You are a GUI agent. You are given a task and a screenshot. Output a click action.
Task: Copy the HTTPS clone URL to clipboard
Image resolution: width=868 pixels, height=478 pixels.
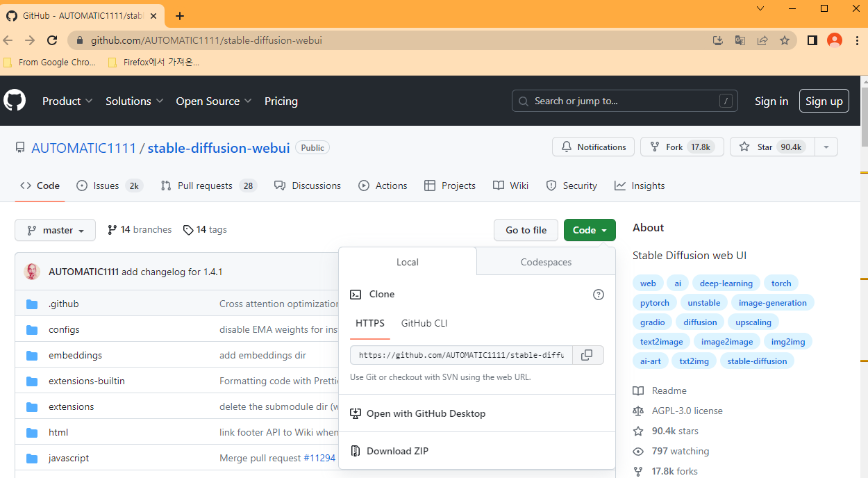(x=587, y=355)
